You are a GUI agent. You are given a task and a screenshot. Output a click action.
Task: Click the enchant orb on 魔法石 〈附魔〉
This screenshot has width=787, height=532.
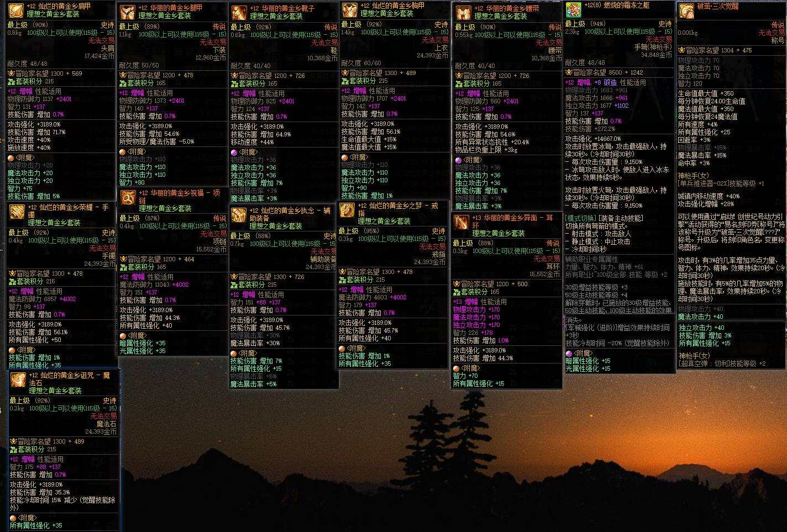pos(13,518)
